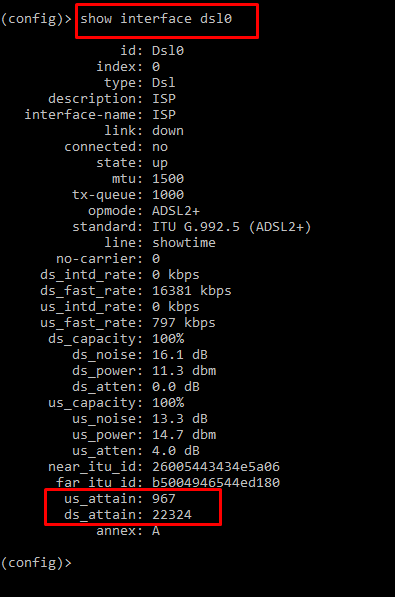
Task: Click the opmode value ADSL2+
Action: (x=176, y=211)
